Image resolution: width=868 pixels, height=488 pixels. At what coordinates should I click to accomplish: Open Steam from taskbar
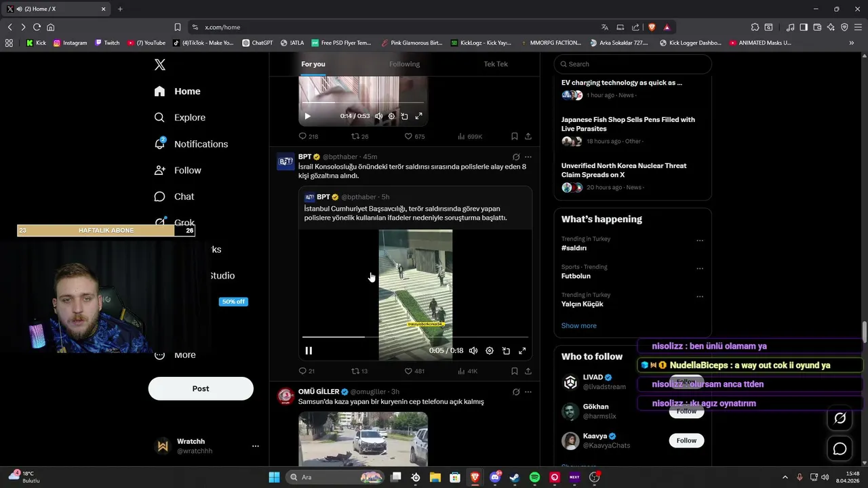pos(515,477)
